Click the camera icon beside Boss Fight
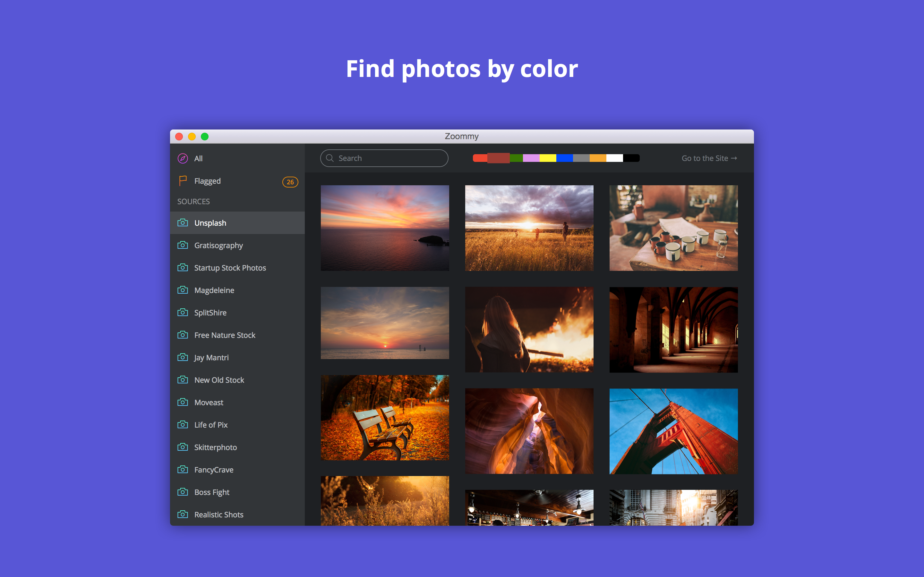 (183, 492)
